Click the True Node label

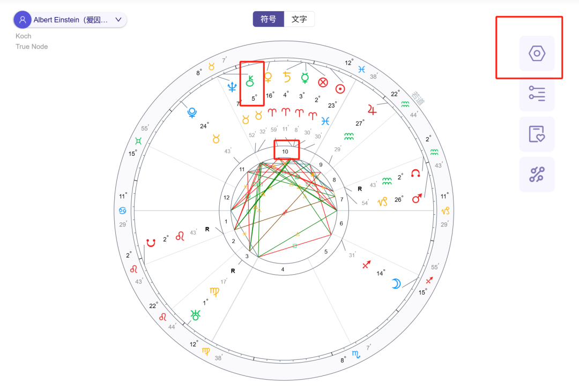tap(32, 47)
